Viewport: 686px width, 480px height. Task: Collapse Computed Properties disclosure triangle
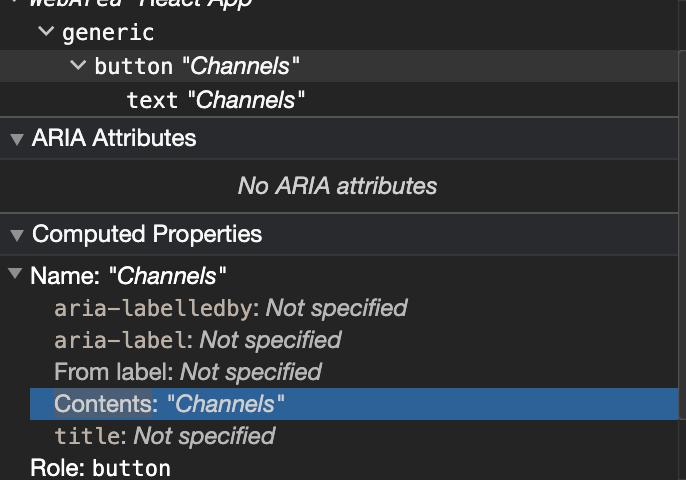tap(16, 235)
